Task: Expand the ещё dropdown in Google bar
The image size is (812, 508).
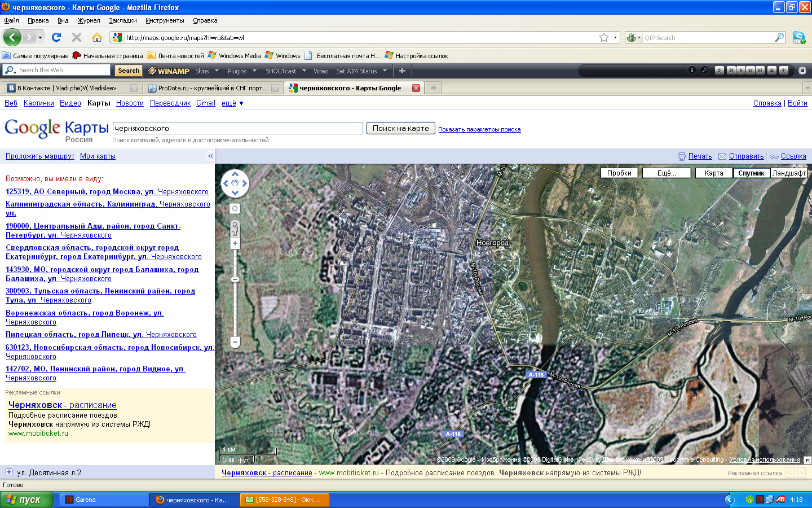Action: click(232, 103)
